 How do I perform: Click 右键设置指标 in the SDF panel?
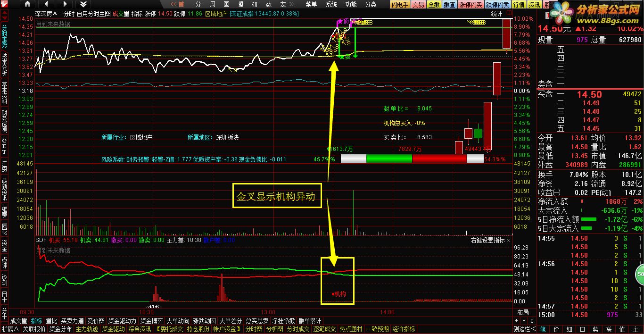click(x=487, y=240)
